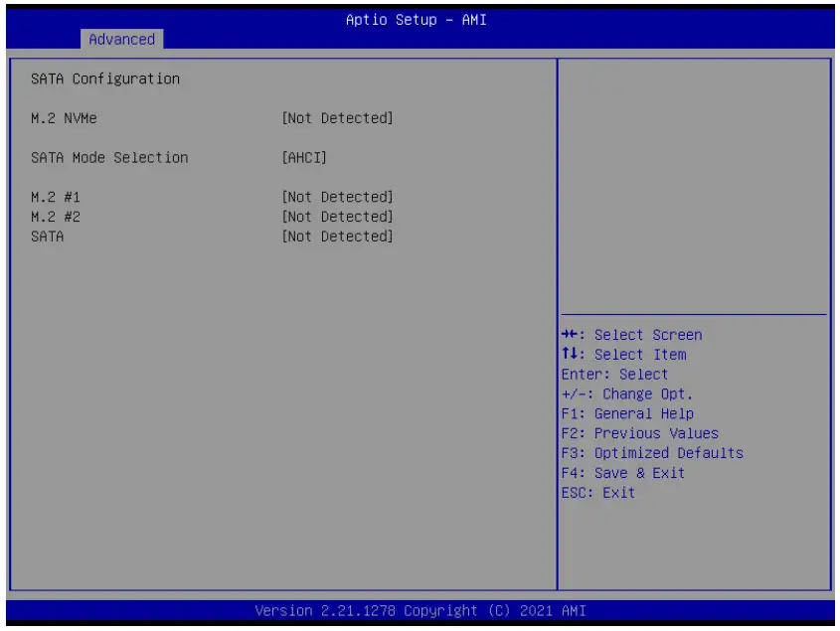The height and width of the screenshot is (631, 840).
Task: Click the Version 2.21.1278 copyright footer
Action: point(420,611)
